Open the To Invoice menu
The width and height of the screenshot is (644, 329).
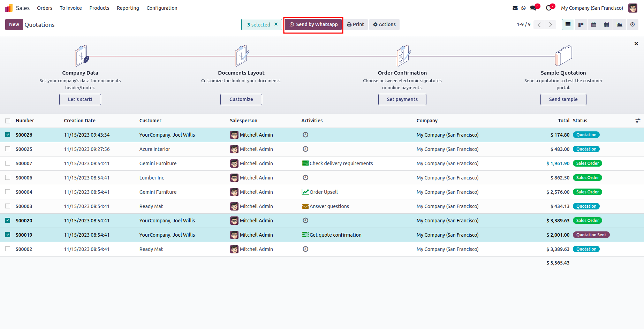(71, 8)
